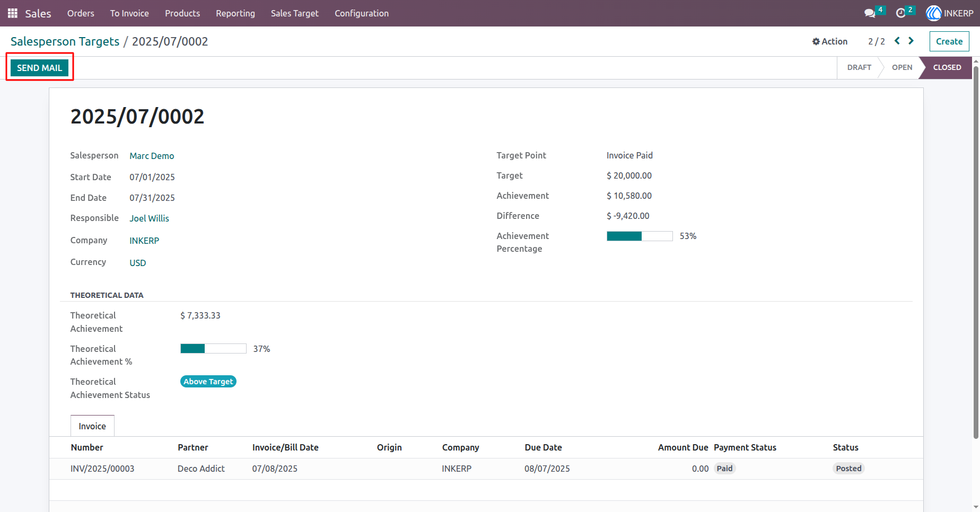Open the Joel Willis responsible link
Image resolution: width=980 pixels, height=512 pixels.
click(x=150, y=218)
